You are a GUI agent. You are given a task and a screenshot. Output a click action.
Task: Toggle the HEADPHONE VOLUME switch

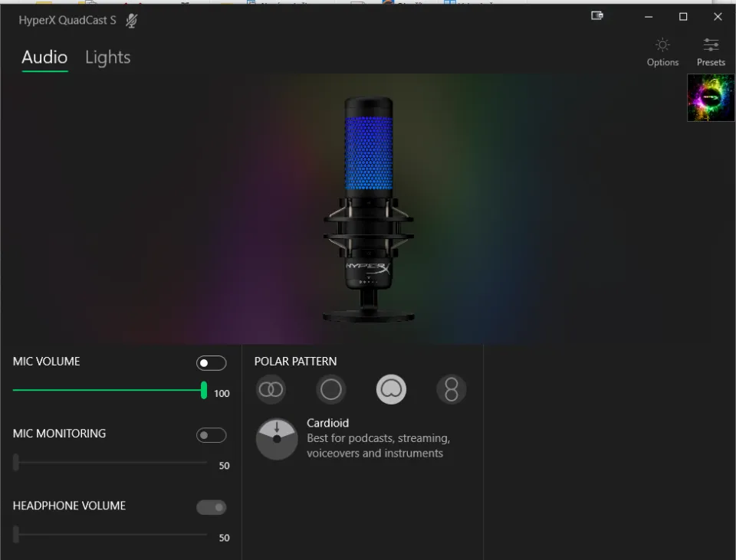pos(212,507)
